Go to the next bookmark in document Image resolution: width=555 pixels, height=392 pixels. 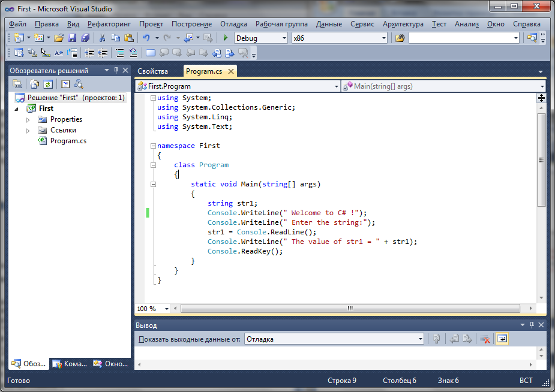point(230,53)
